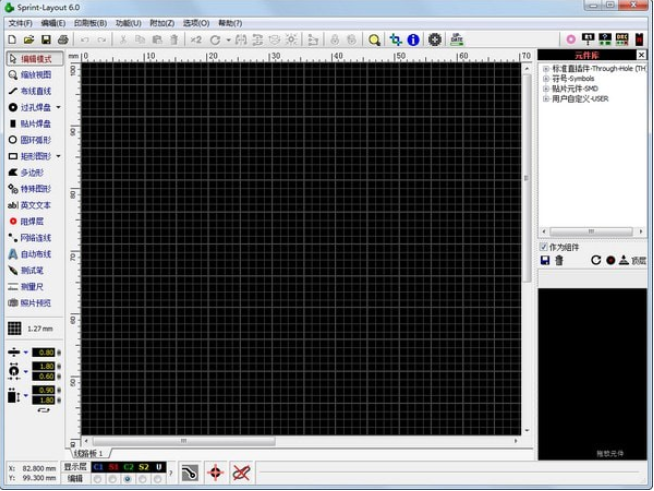Expand the 贴片元件-SMD library node
654x491 pixels.
point(546,89)
